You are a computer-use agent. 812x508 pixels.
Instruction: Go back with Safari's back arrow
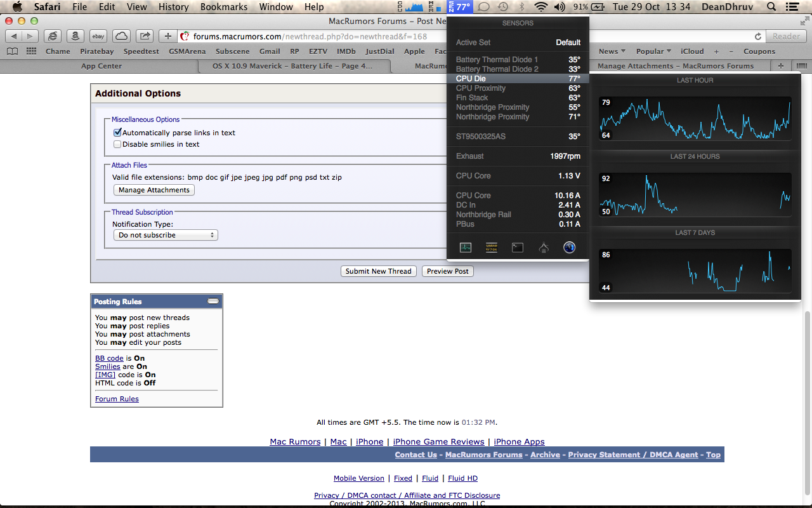tap(13, 36)
